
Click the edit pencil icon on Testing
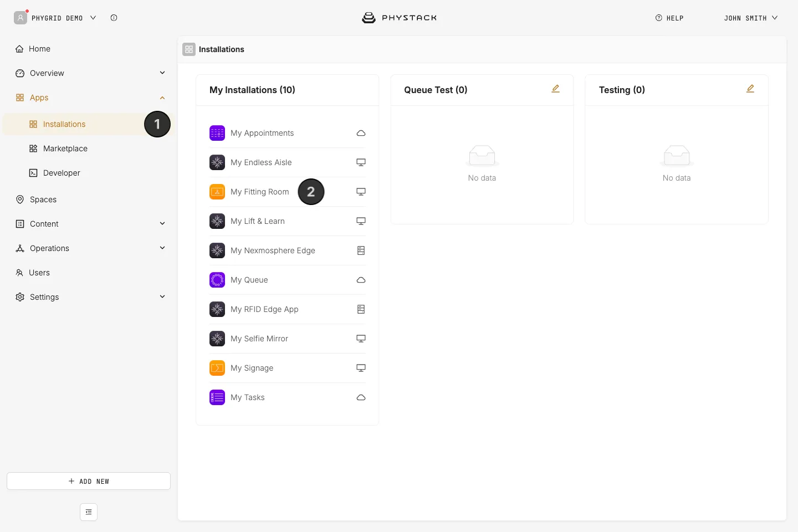click(x=750, y=89)
